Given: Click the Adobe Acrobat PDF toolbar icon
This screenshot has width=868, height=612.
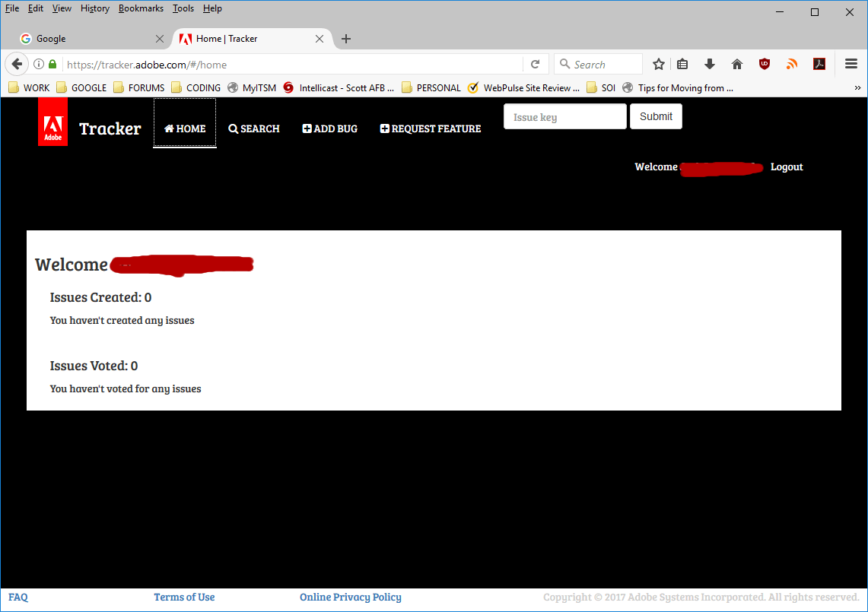Looking at the screenshot, I should (819, 64).
